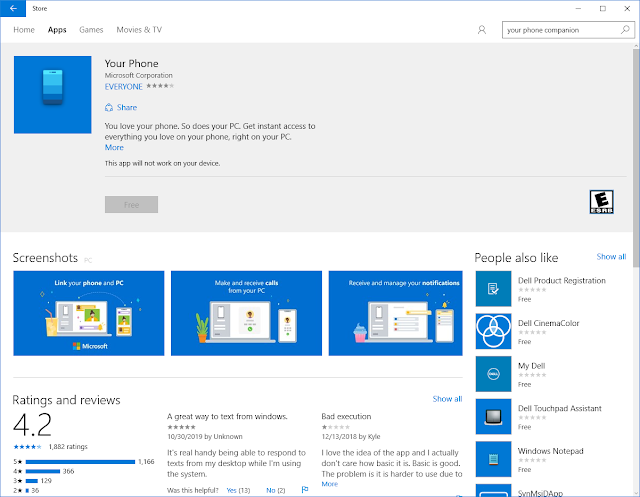Click the '12/13/2018 by Kyle' text

(351, 437)
